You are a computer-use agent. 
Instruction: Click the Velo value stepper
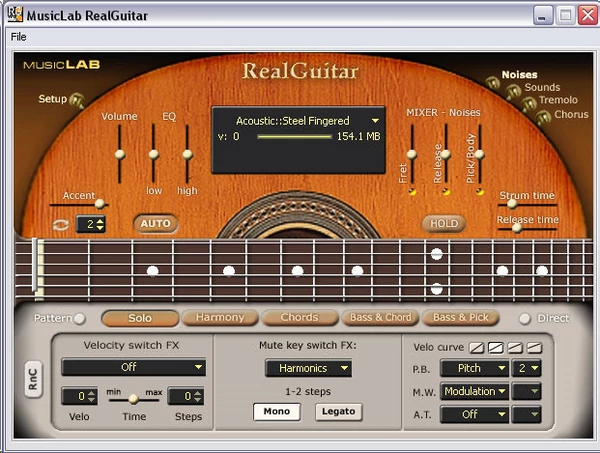[x=79, y=396]
